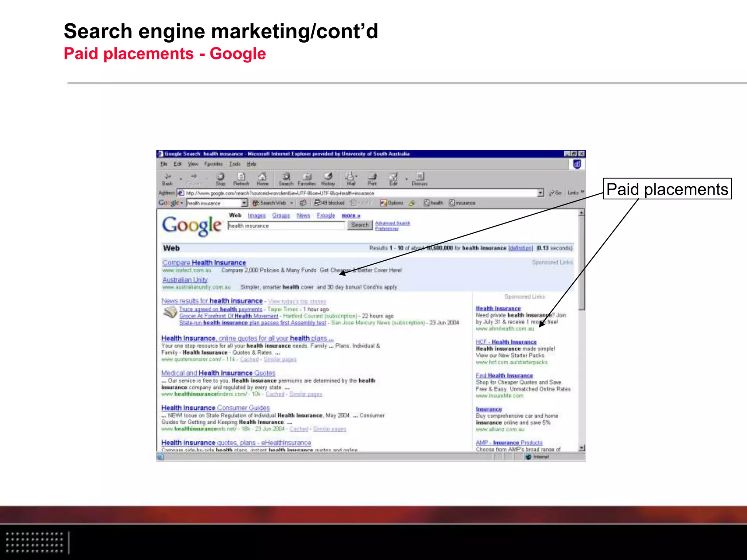This screenshot has height=560, width=747.
Task: Open the Favorites pane icon
Action: tap(307, 179)
